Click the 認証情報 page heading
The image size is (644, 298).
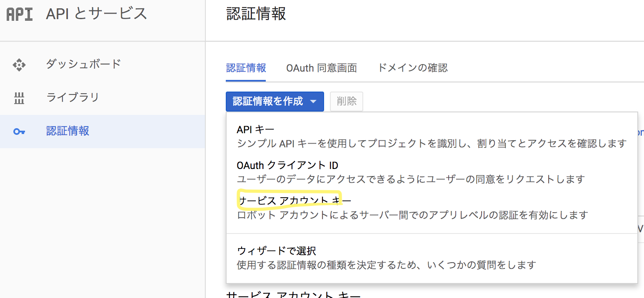tap(256, 14)
